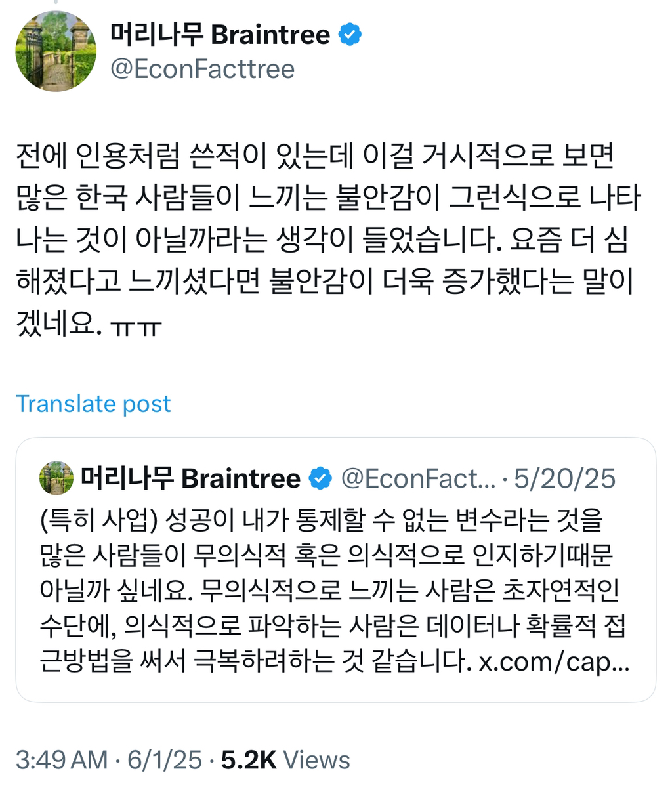Click the verified badge next to 머리나무 Braintree
The image size is (672, 796).
(x=350, y=34)
